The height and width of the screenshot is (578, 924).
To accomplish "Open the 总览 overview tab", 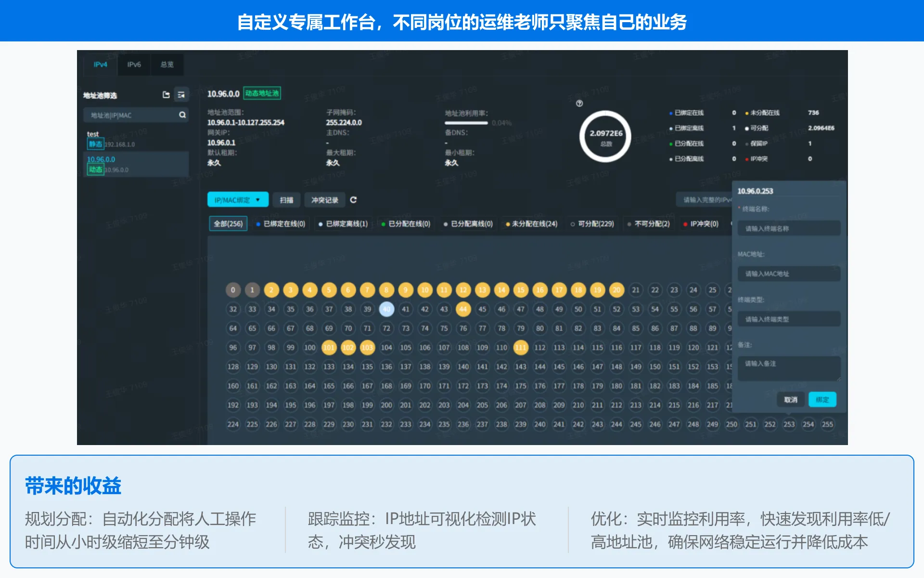I will point(167,65).
